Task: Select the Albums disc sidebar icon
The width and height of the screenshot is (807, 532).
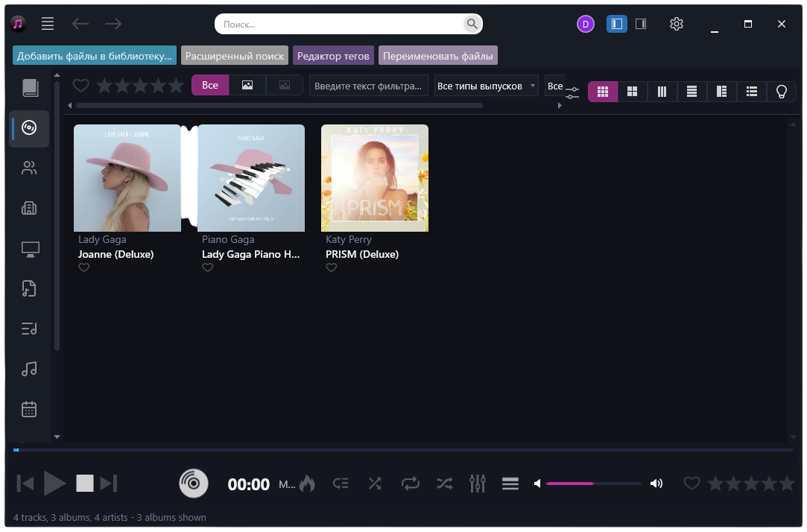Action: tap(29, 127)
